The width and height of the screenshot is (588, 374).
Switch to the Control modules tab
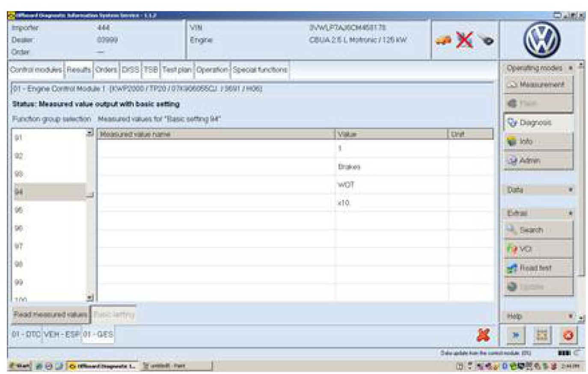[36, 70]
